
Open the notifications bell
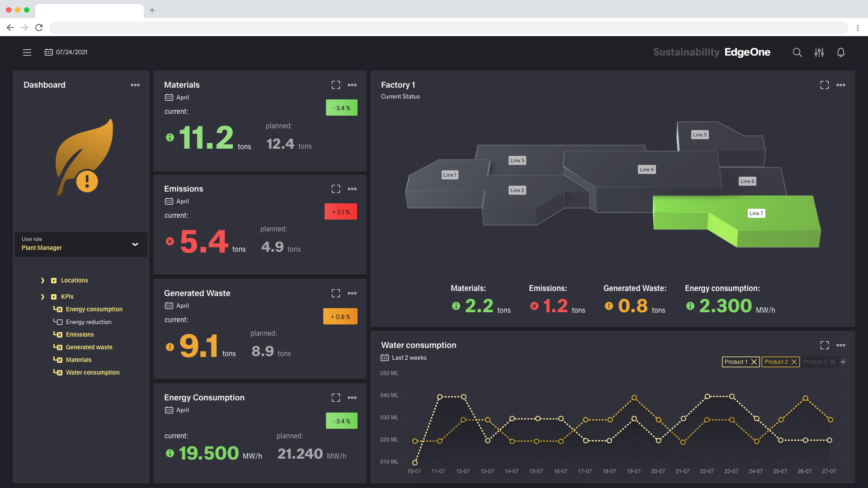point(840,52)
